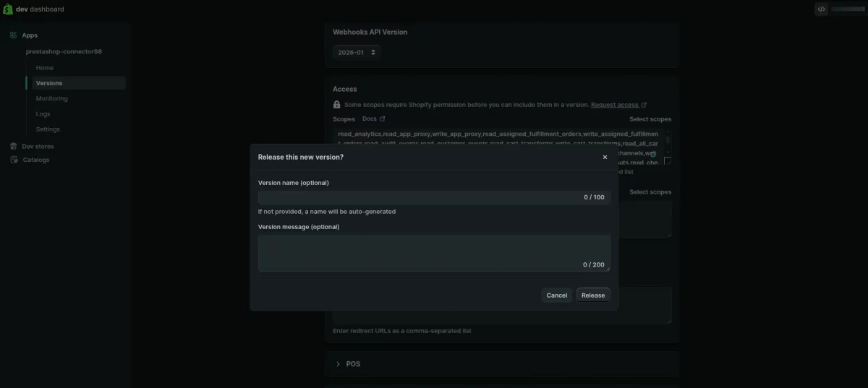Open the Monitoring sidebar page
Screen dimensions: 868x388
pos(51,98)
